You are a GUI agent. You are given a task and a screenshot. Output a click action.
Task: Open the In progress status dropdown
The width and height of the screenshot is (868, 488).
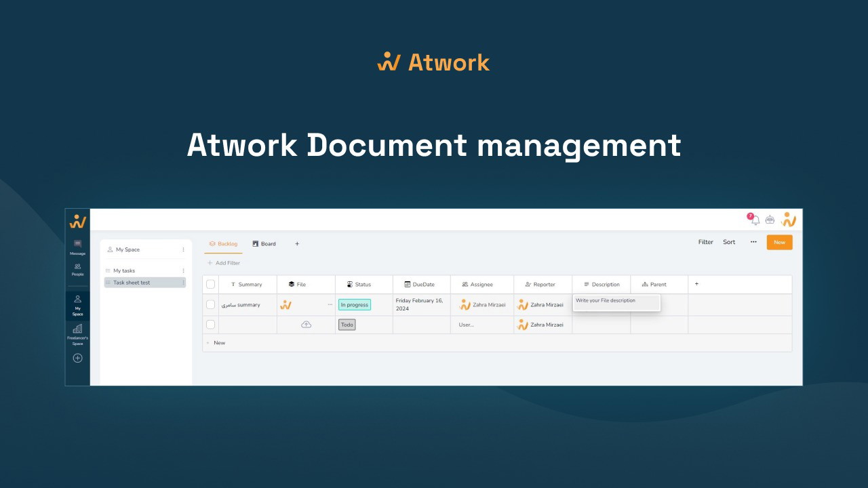click(x=354, y=305)
